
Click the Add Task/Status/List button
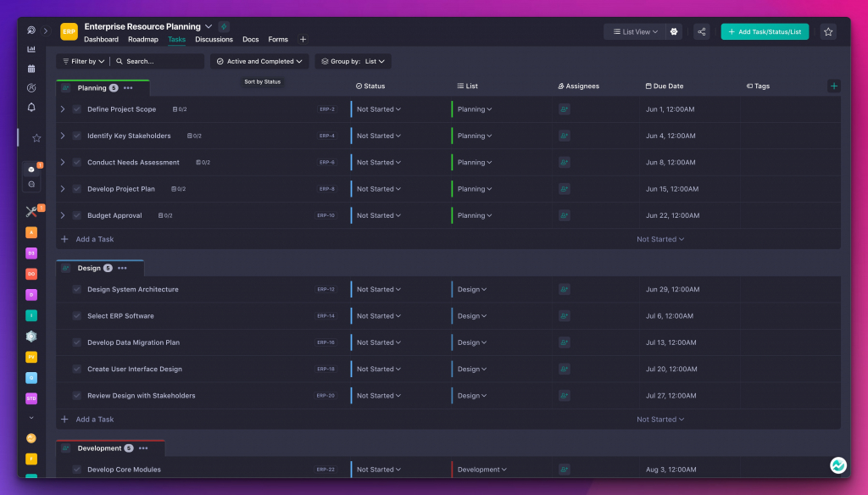(x=765, y=31)
